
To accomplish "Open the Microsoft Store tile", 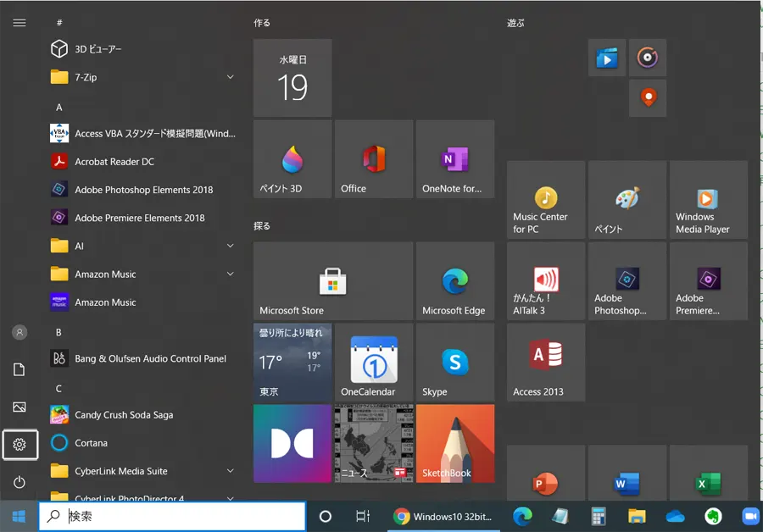I will (333, 281).
